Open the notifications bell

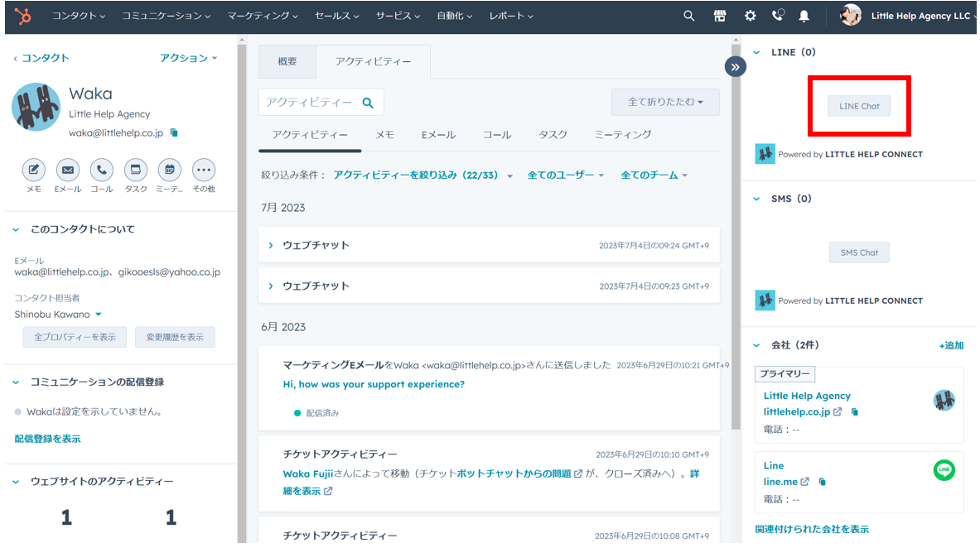click(x=804, y=16)
